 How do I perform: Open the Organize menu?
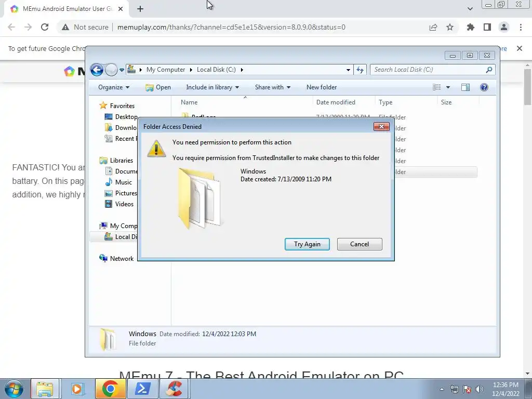tap(114, 87)
